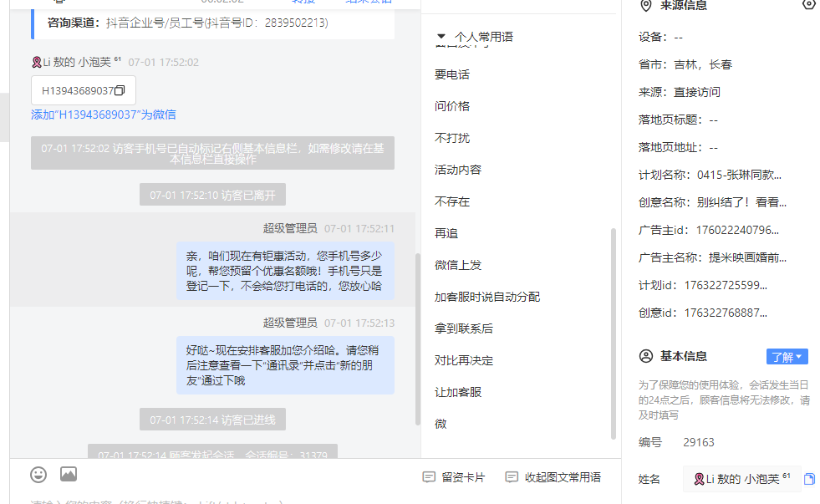The height and width of the screenshot is (504, 820).
Task: Click the location pin icon beside 来源信息
Action: coord(646,6)
